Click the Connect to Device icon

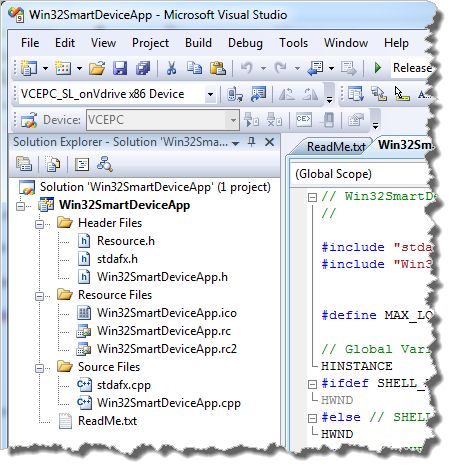point(235,94)
